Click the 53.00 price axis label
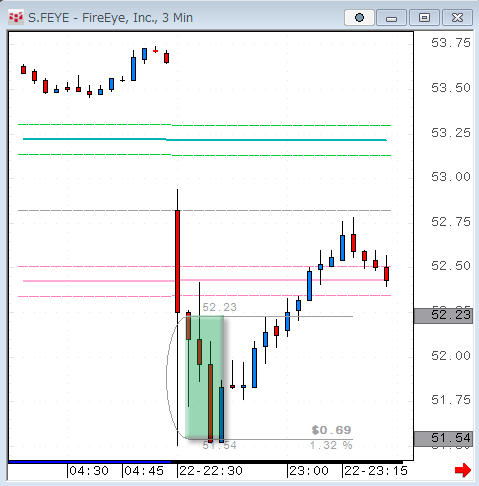 click(x=451, y=177)
